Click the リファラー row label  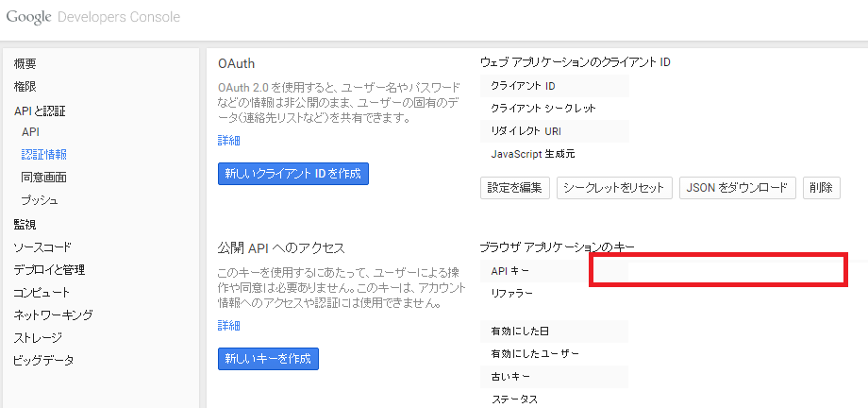coord(511,294)
